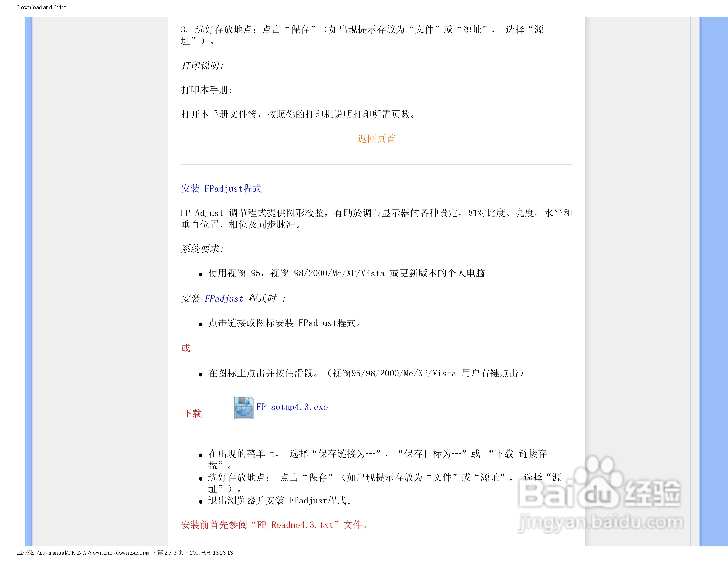Screen dimensions: 728x563
Task: Select the bullet beside 在图标上点击并按住滑鼠
Action: point(201,373)
